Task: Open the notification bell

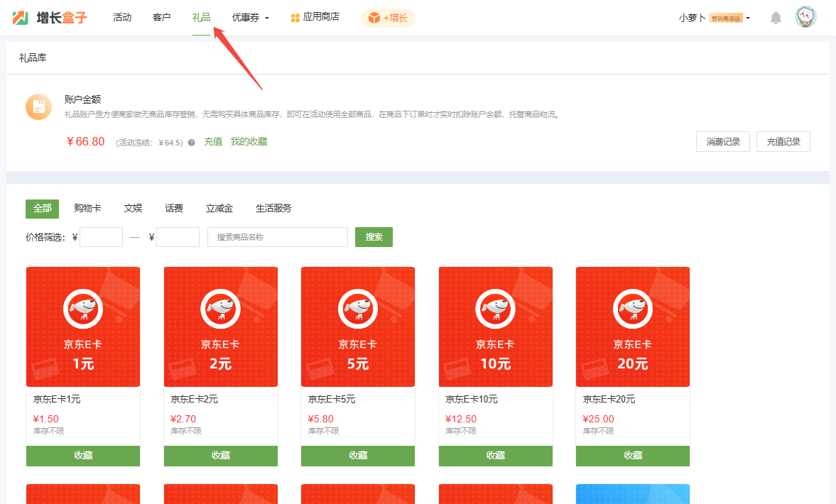Action: point(776,18)
